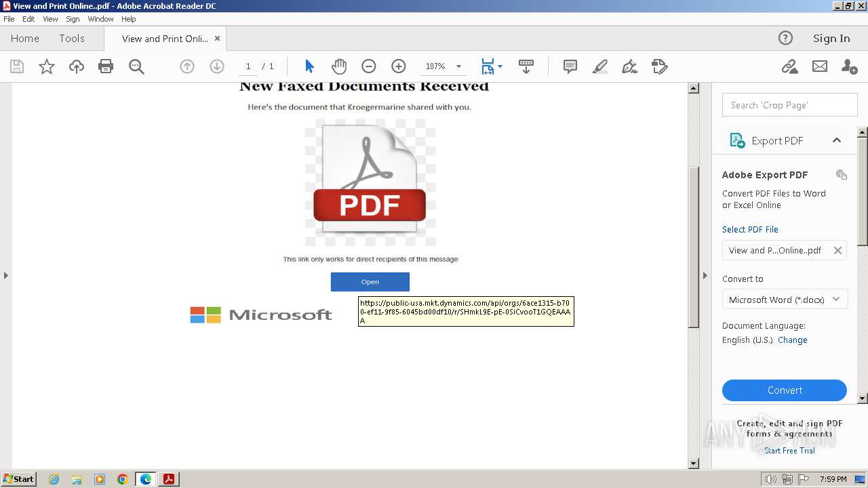Viewport: 868px width, 488px height.
Task: Click the Save file icon
Action: click(x=17, y=66)
